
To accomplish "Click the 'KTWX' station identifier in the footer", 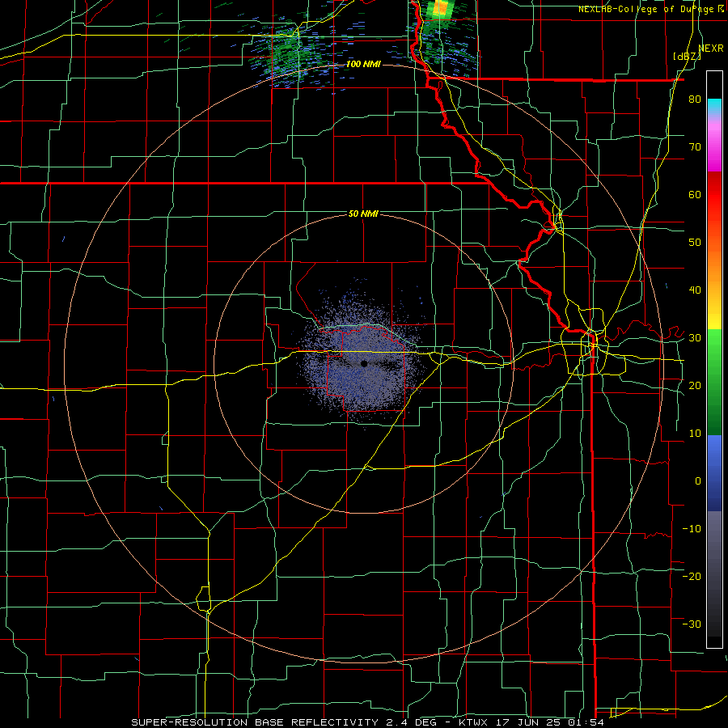I will click(x=472, y=722).
